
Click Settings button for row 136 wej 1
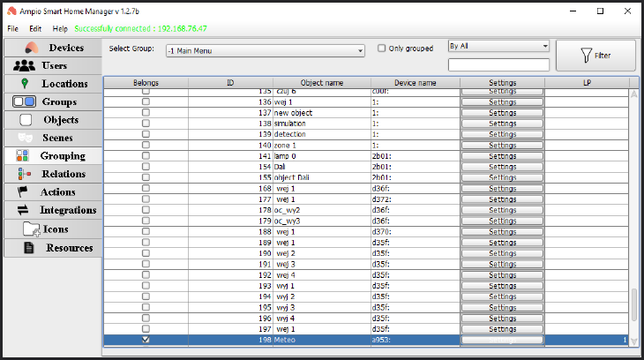point(502,102)
